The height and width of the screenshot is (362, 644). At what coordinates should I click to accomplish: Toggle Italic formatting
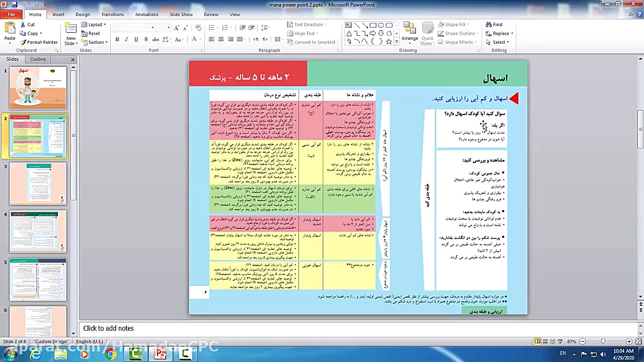(x=126, y=39)
